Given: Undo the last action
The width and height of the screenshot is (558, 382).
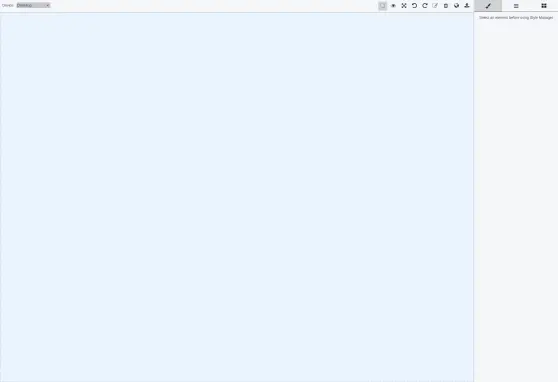Looking at the screenshot, I should [414, 6].
